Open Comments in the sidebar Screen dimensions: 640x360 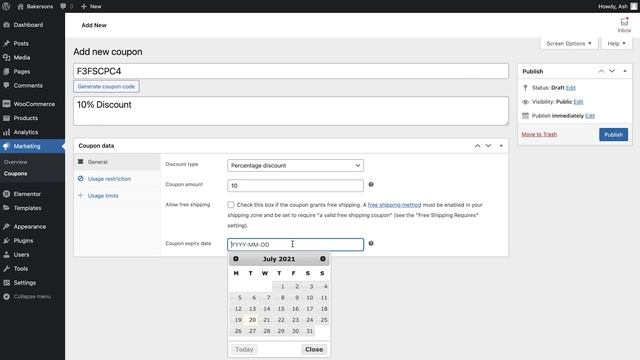tap(28, 85)
